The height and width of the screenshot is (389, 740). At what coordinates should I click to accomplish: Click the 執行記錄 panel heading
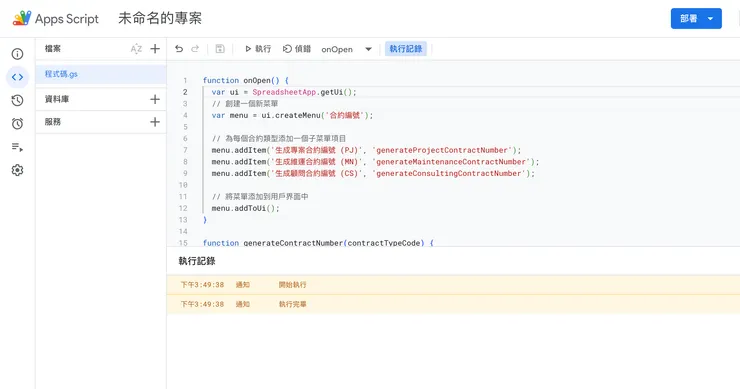(197, 261)
